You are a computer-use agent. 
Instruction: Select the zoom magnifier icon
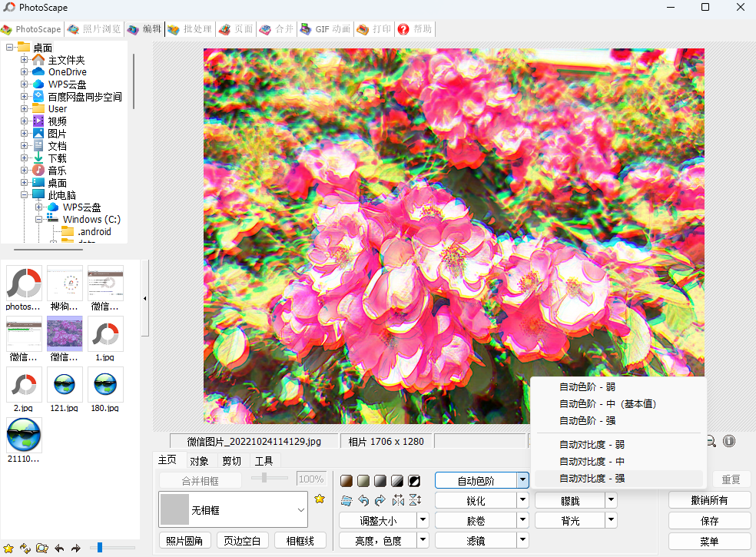point(710,441)
